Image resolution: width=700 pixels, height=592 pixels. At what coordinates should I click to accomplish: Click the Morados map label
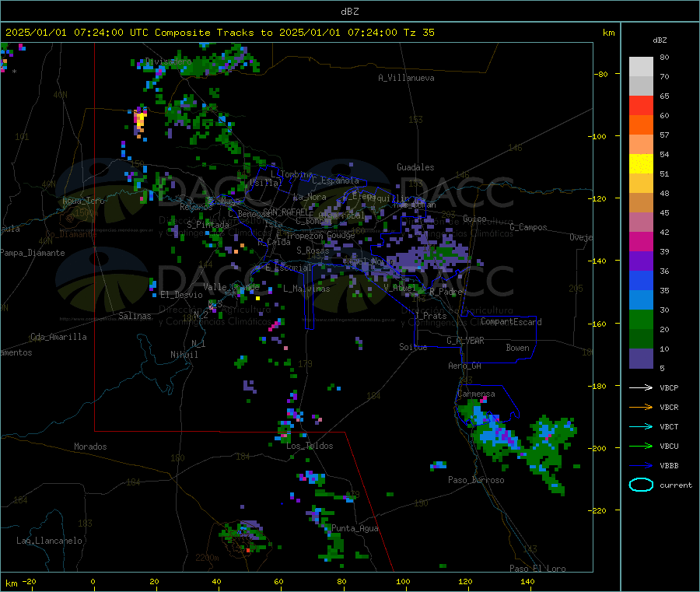[90, 447]
